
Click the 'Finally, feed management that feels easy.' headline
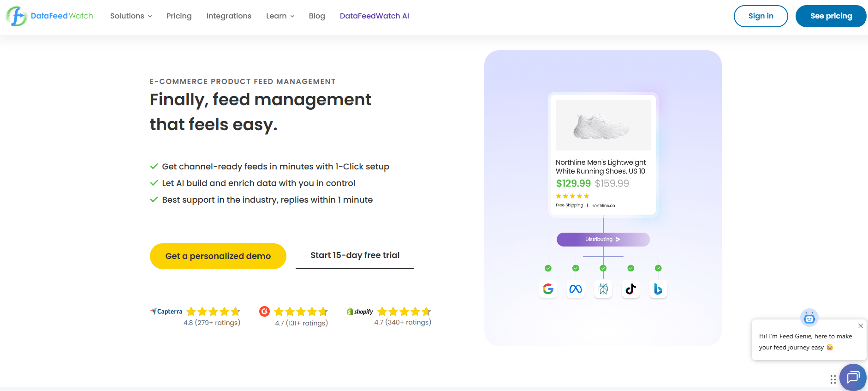[x=261, y=112]
